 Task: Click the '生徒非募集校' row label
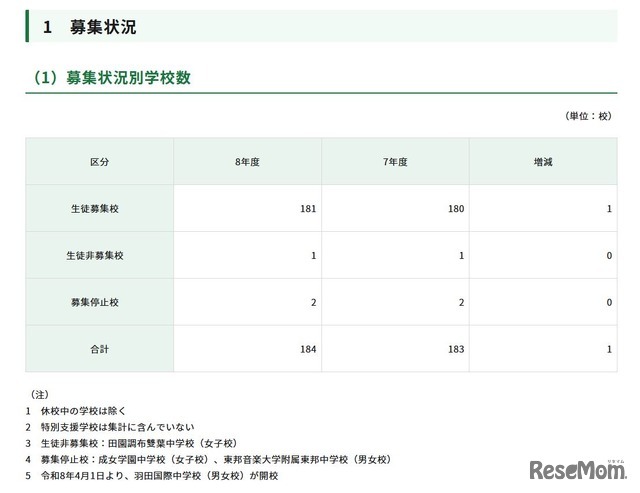[x=99, y=256]
